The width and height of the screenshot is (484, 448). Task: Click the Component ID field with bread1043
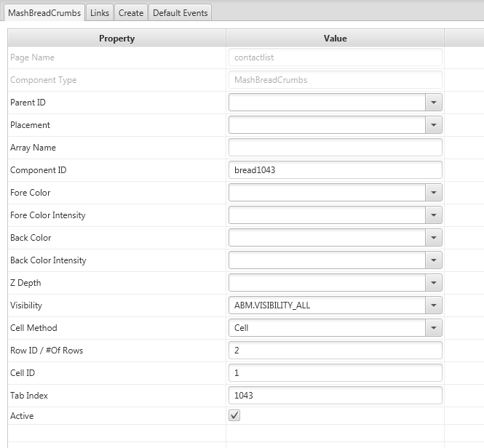pyautogui.click(x=335, y=170)
